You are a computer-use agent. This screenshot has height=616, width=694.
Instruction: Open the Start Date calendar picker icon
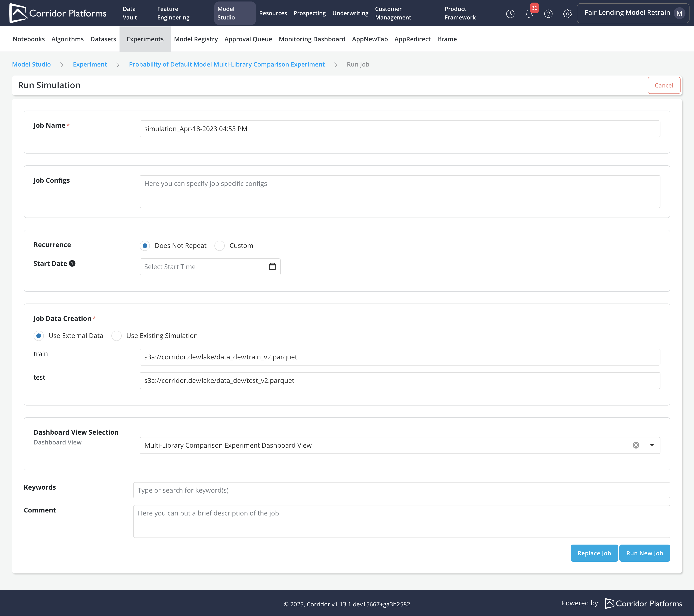(x=272, y=267)
